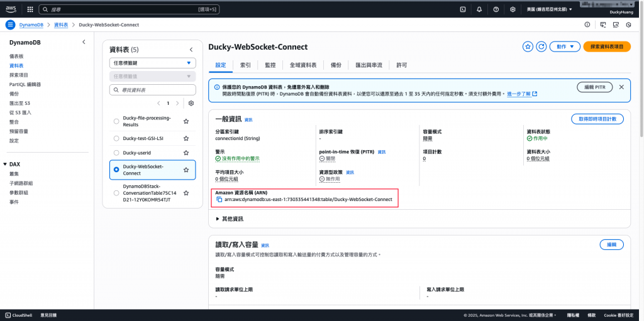The width and height of the screenshot is (644, 321).
Task: Switch to the 全域資料表 tab
Action: point(303,65)
